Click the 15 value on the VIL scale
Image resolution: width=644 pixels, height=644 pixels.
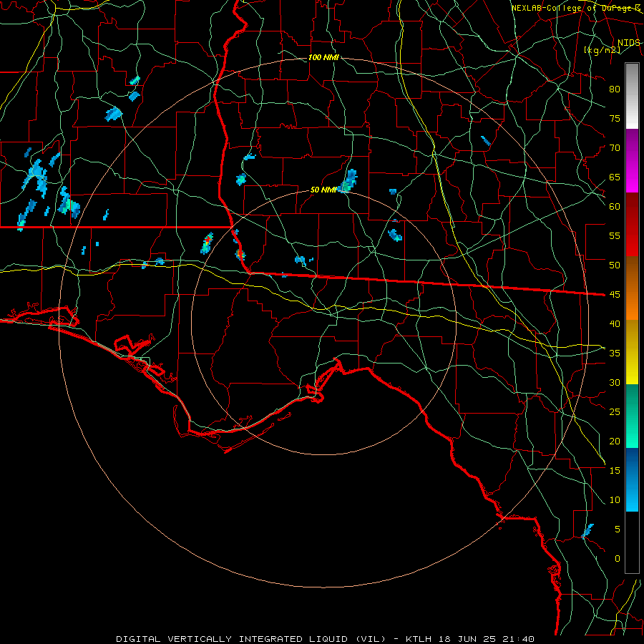click(x=615, y=471)
